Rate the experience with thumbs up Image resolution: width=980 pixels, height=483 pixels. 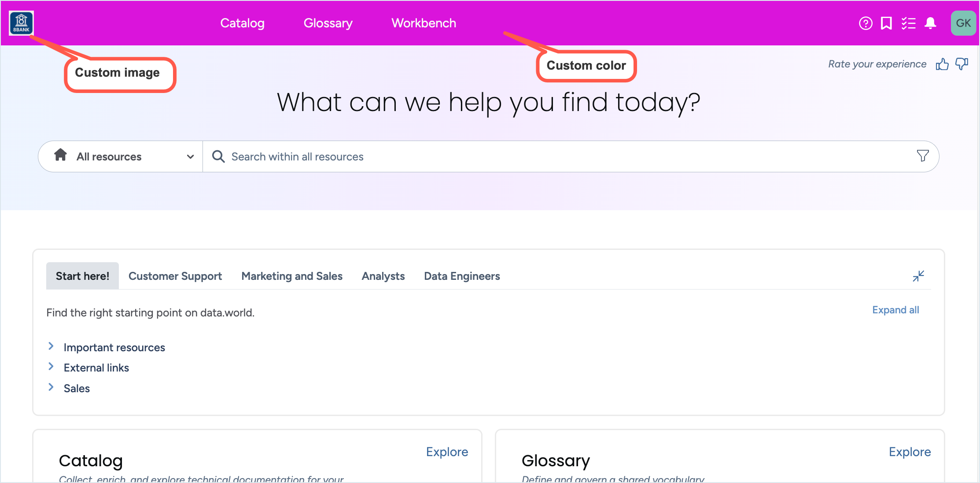[x=942, y=64]
